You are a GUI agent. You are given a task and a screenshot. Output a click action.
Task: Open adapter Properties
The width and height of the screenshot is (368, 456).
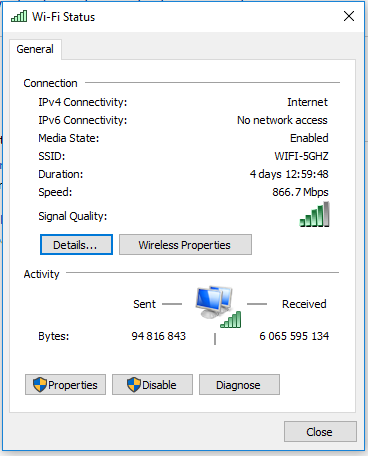65,385
